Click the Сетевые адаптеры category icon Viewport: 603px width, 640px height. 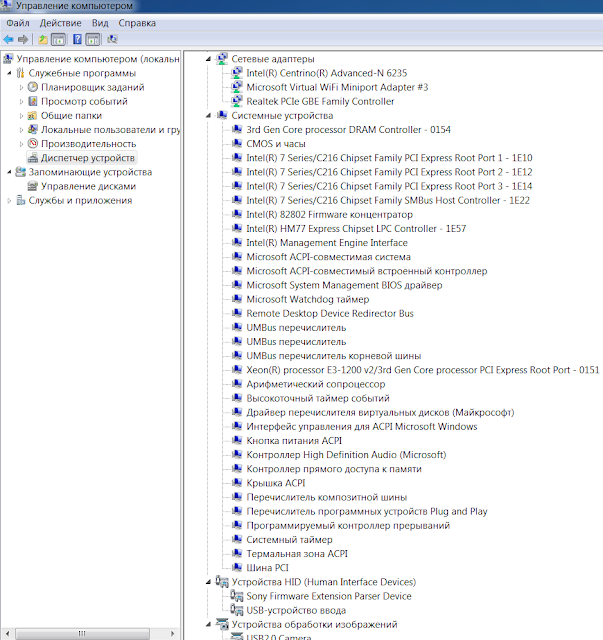click(222, 59)
